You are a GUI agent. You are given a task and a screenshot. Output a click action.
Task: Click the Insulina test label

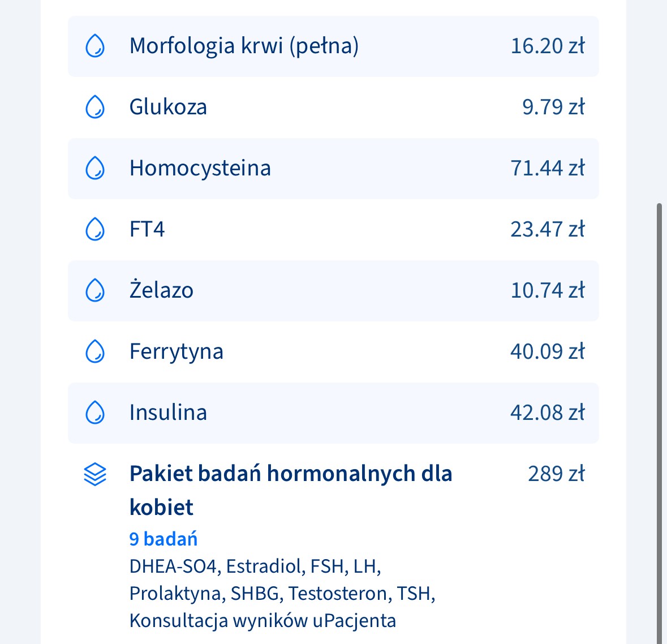point(168,413)
